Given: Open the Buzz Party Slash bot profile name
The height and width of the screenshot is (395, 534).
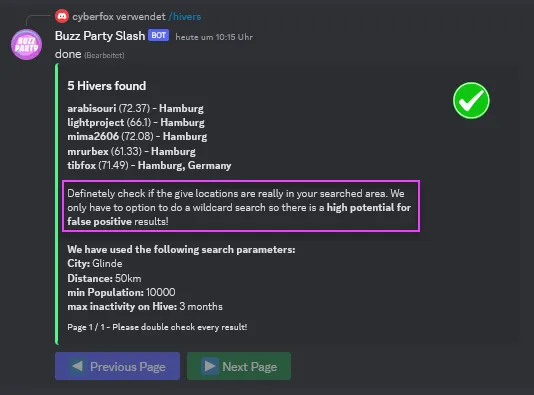Looking at the screenshot, I should 100,36.
